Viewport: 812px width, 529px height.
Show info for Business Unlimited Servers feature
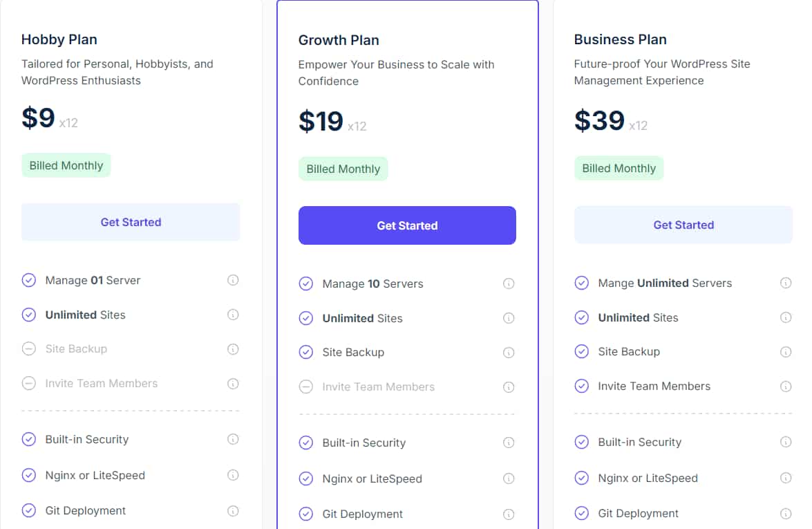coord(786,283)
